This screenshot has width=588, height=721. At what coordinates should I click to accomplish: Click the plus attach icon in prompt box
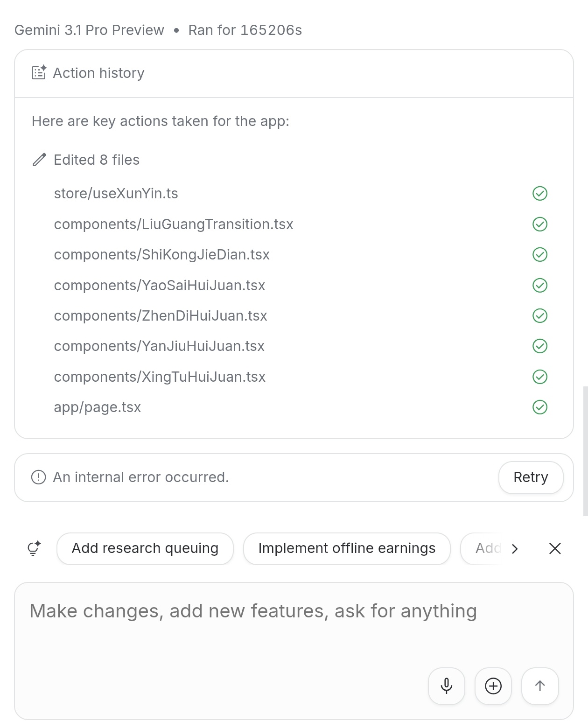tap(493, 686)
